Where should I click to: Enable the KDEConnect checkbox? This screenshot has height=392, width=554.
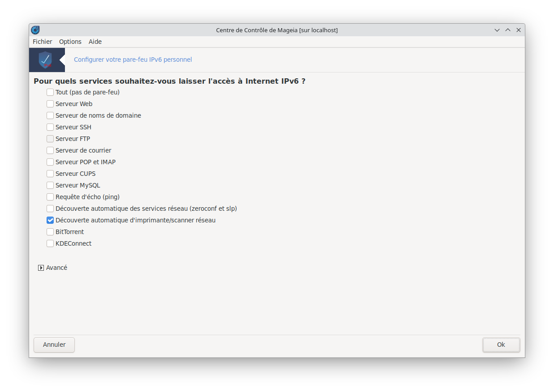(50, 243)
